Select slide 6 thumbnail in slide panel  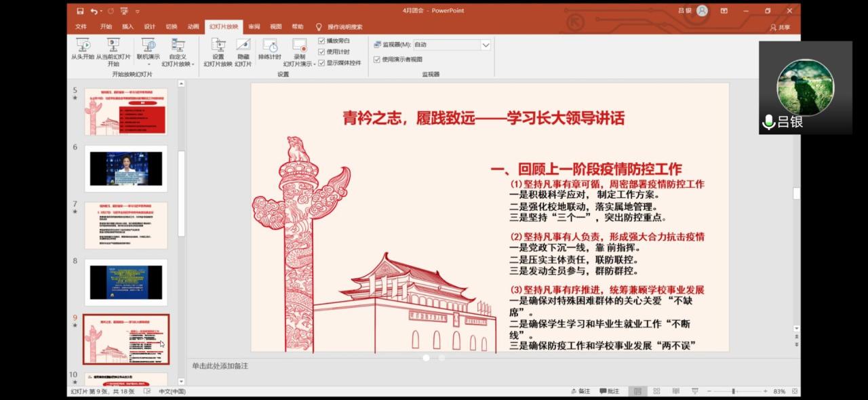pyautogui.click(x=125, y=169)
